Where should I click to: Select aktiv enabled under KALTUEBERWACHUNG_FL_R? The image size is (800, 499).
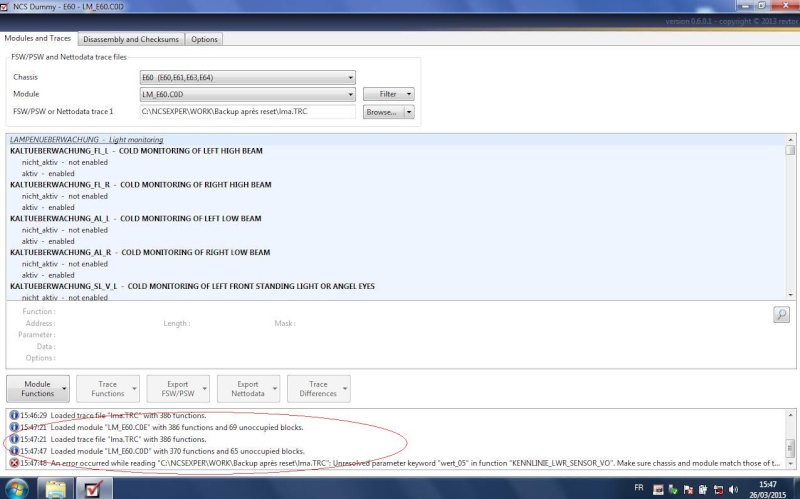(x=48, y=207)
